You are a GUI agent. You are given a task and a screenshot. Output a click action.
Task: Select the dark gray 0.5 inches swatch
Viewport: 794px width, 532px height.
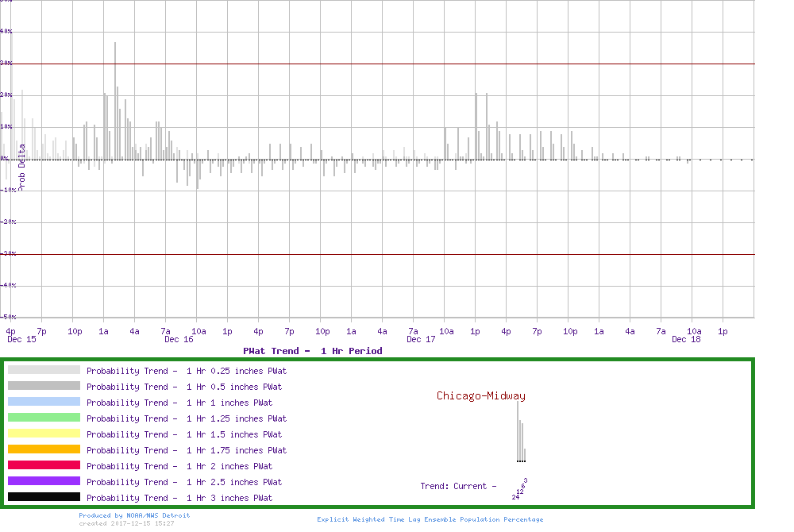click(x=44, y=386)
